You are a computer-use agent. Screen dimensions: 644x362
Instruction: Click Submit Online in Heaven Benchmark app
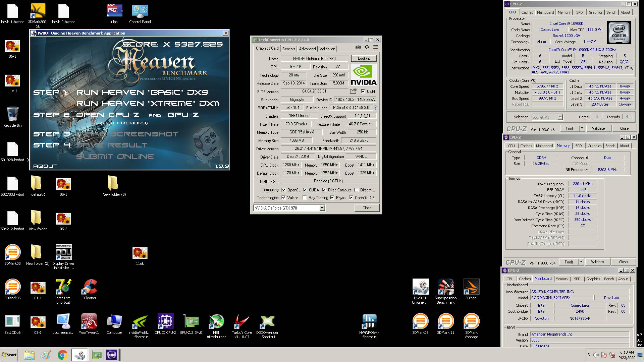pyautogui.click(x=115, y=157)
